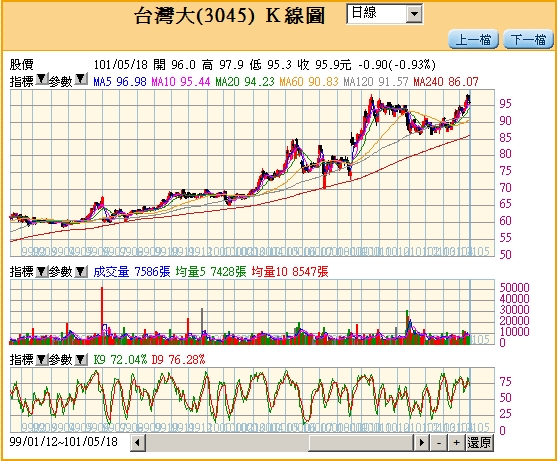Click the MA60 90.83 label
This screenshot has width=558, height=461.
coord(309,82)
